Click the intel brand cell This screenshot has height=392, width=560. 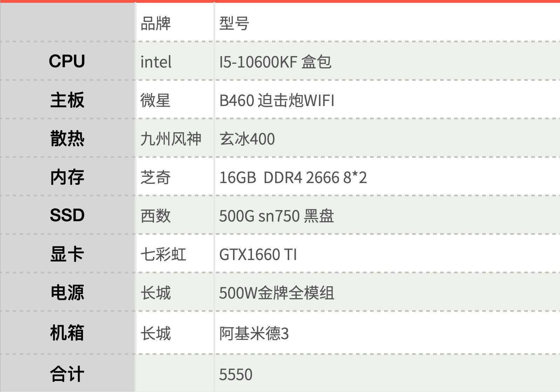pyautogui.click(x=156, y=62)
